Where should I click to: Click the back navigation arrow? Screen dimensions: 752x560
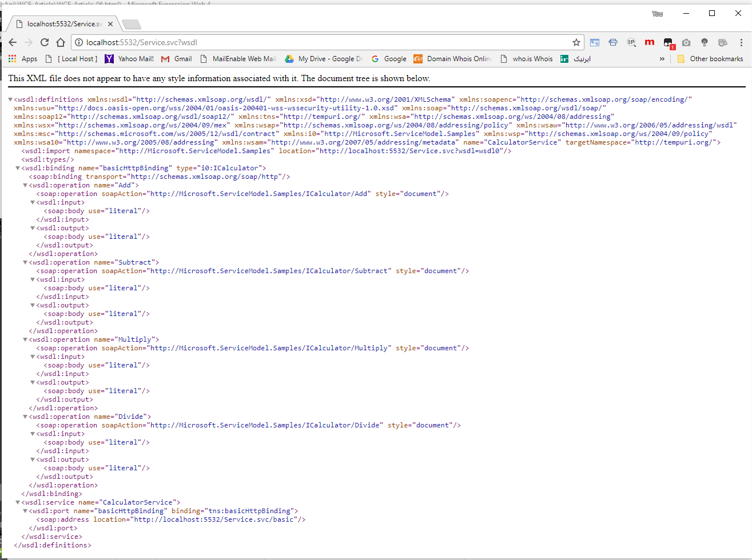point(13,42)
